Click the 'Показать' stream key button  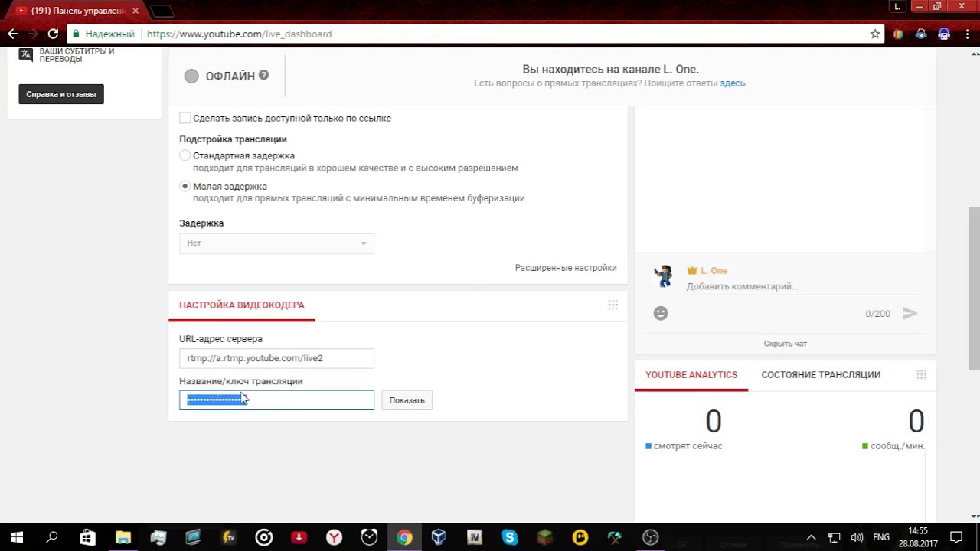407,399
